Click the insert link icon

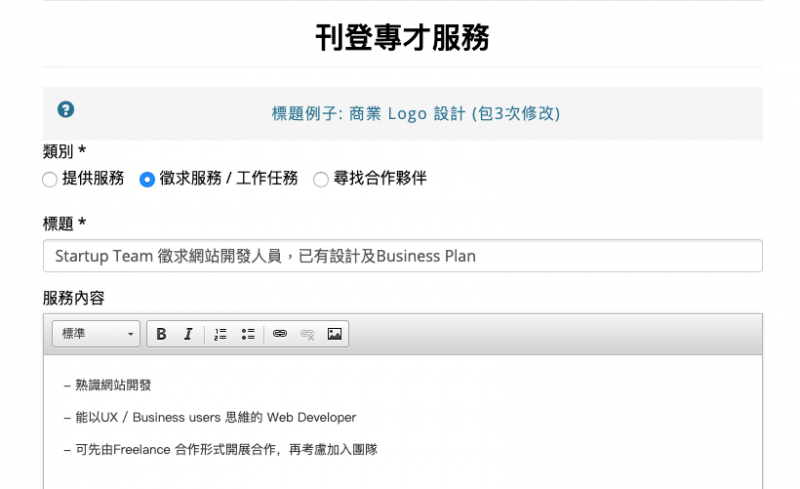[x=280, y=334]
